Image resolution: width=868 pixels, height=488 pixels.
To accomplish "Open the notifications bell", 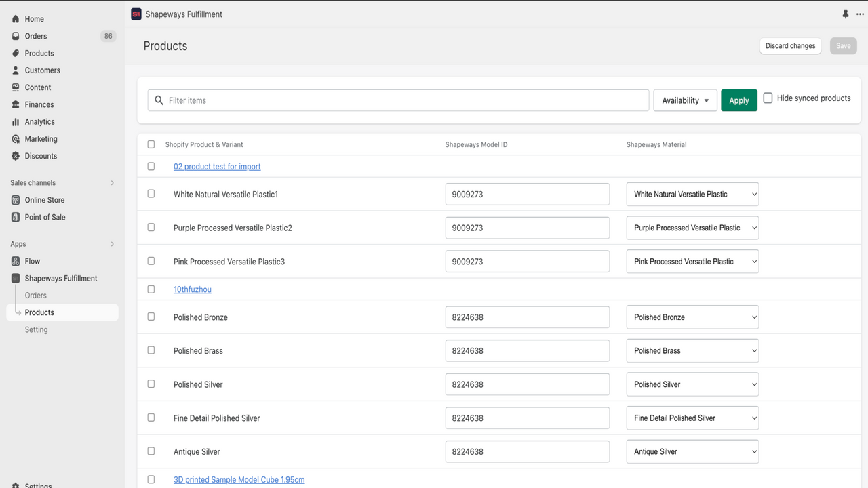I will pyautogui.click(x=845, y=14).
